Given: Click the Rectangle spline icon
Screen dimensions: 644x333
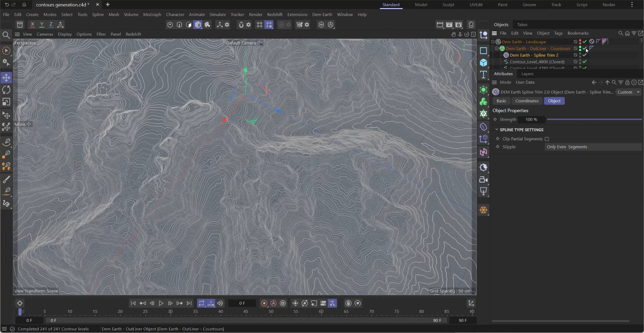Looking at the screenshot, I should 483,50.
